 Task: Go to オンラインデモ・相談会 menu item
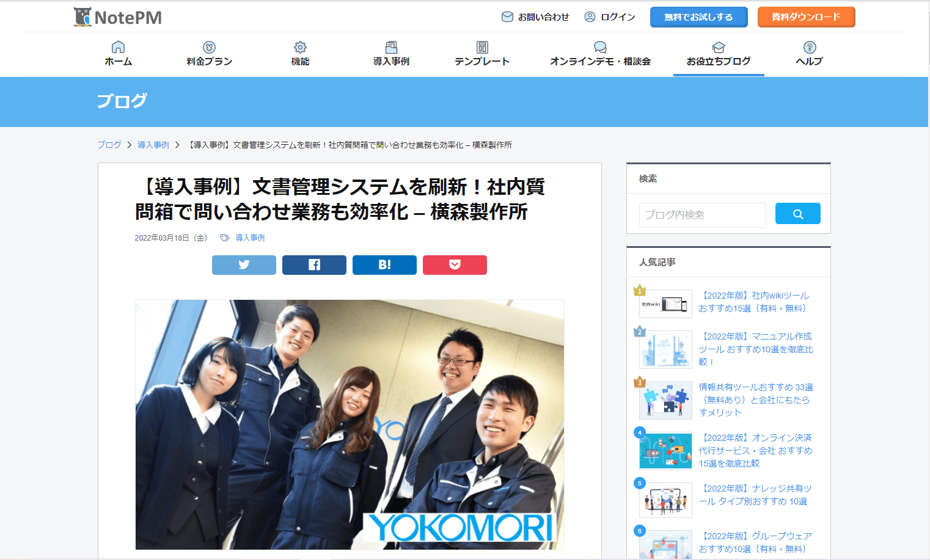click(x=600, y=54)
